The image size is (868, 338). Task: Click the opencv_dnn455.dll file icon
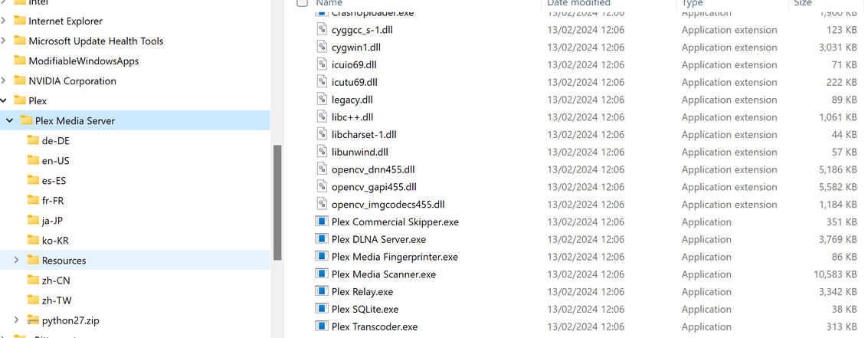click(x=323, y=169)
